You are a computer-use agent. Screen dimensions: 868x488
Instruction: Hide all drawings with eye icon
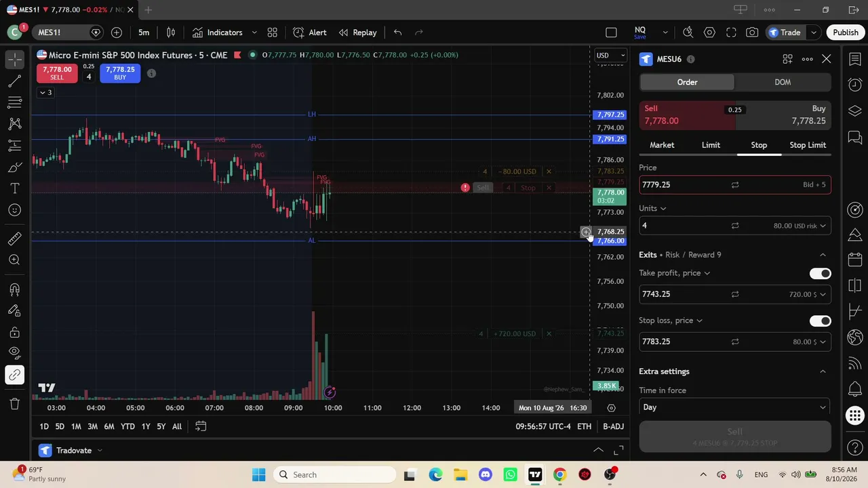tap(14, 354)
